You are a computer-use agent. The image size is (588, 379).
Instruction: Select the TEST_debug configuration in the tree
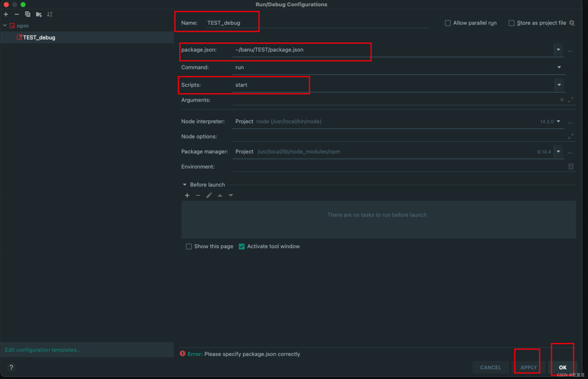39,37
